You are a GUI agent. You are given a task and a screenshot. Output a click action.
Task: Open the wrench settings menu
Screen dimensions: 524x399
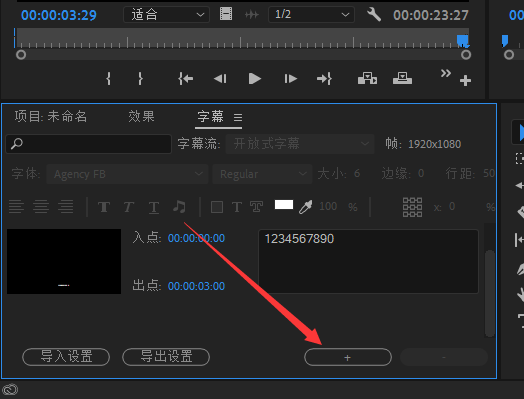point(374,15)
